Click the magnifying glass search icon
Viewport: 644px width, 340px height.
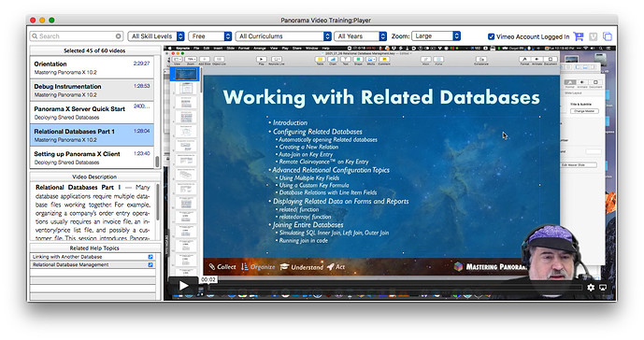coord(35,36)
